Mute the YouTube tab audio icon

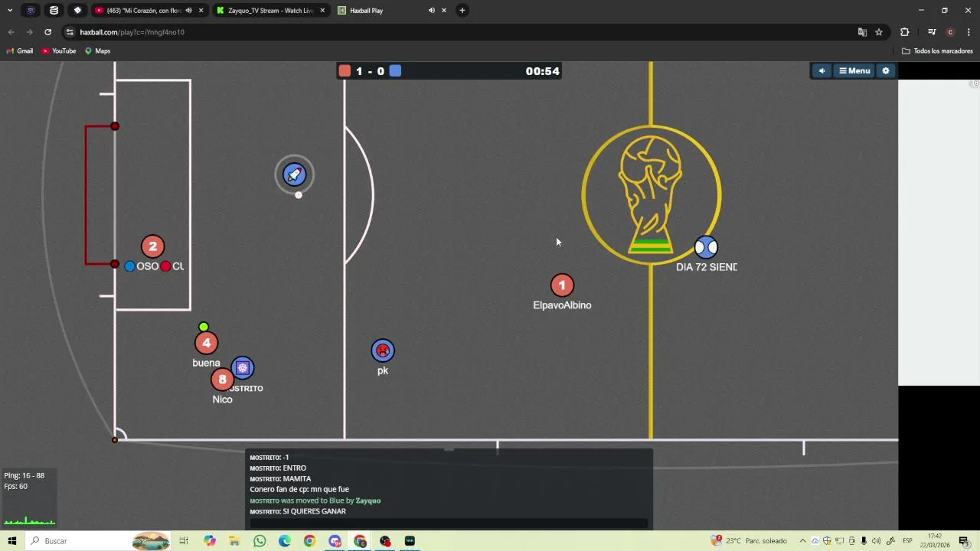[188, 10]
